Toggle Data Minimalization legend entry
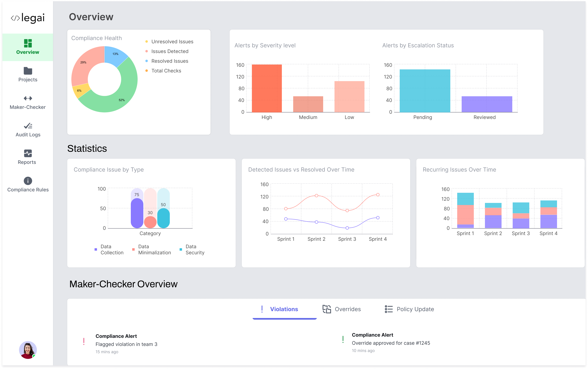The image size is (588, 369). [152, 249]
